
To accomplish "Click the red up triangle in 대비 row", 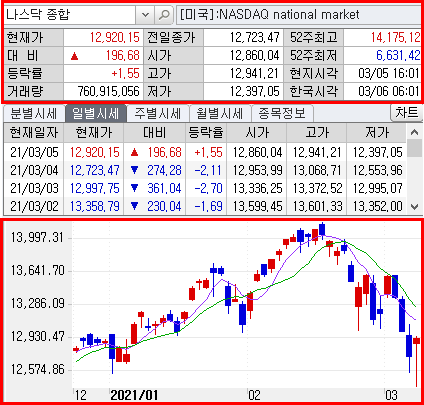I will 74,56.
